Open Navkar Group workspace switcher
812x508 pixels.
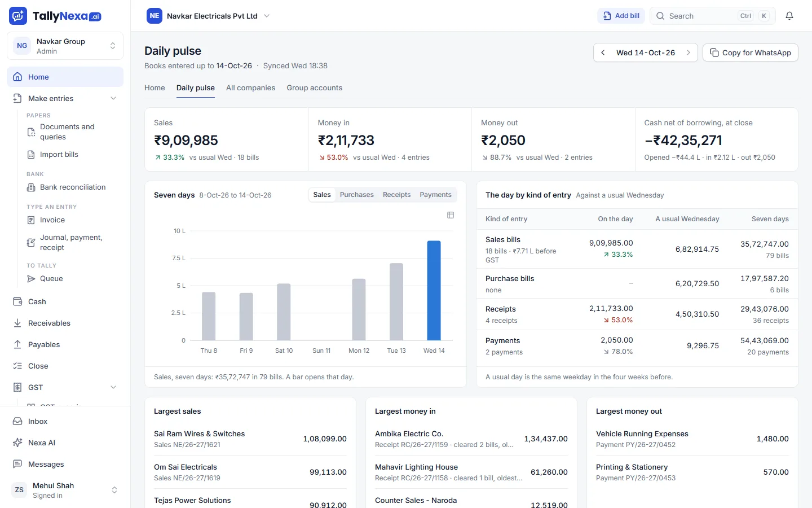(x=65, y=46)
